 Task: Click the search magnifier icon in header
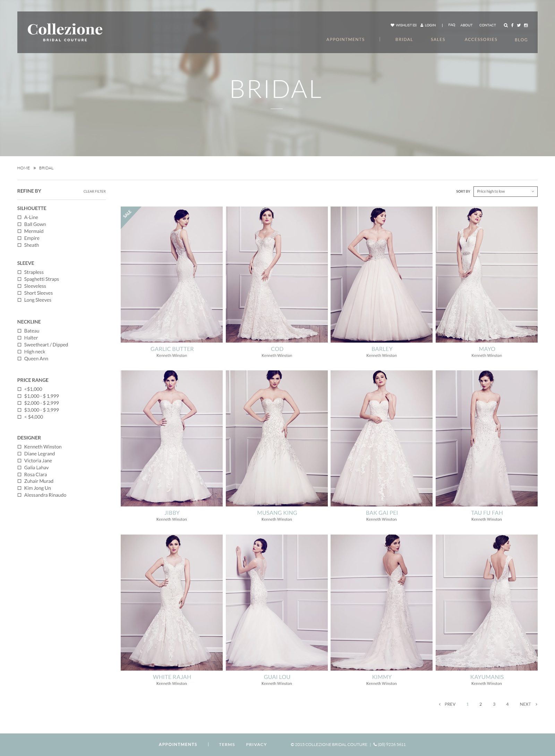[x=505, y=25]
